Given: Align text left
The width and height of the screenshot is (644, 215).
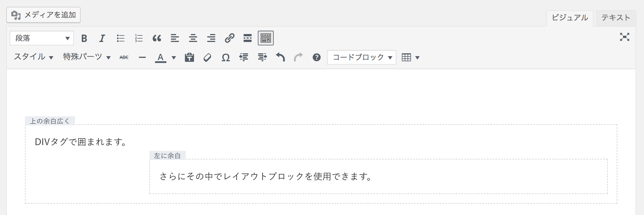Looking at the screenshot, I should tap(175, 38).
